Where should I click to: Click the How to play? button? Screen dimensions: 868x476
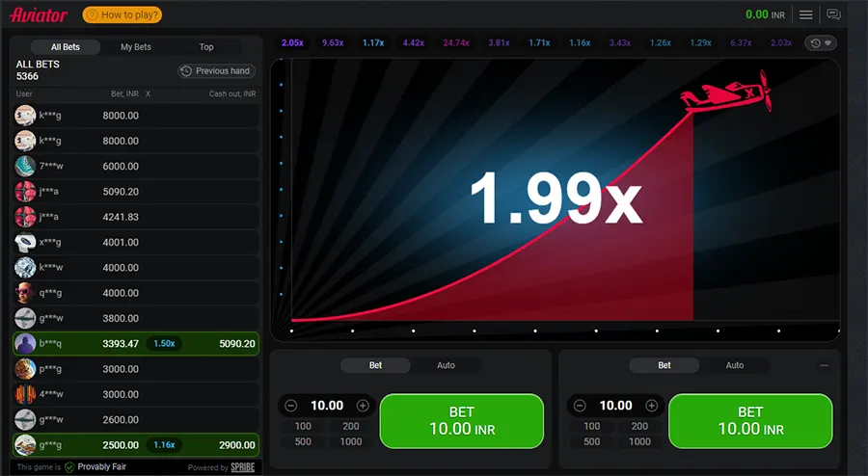[122, 14]
